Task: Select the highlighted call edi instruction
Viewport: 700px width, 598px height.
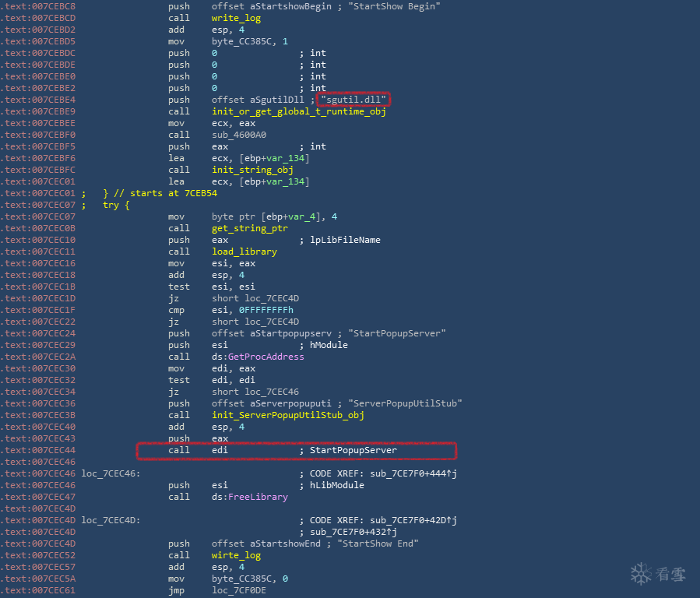Action: pos(296,450)
